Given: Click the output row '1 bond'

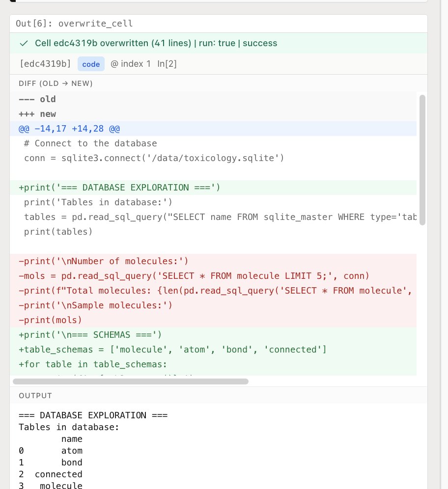Looking at the screenshot, I should coord(51,462).
